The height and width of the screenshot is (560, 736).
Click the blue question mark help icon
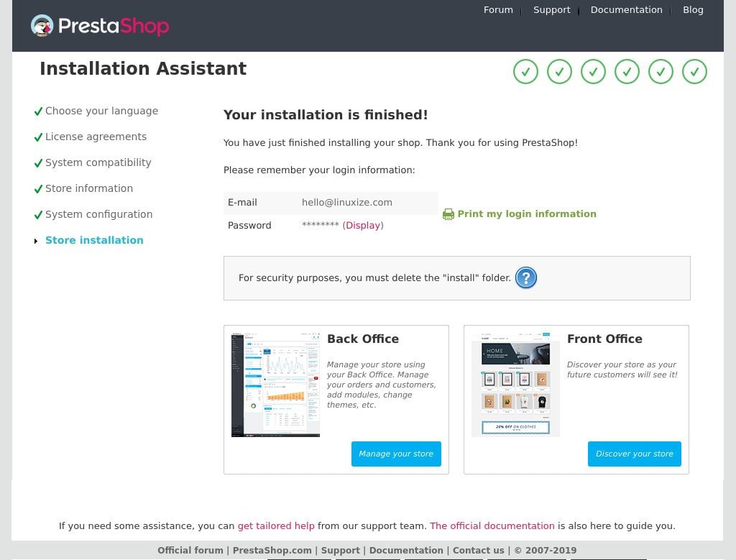click(x=525, y=278)
